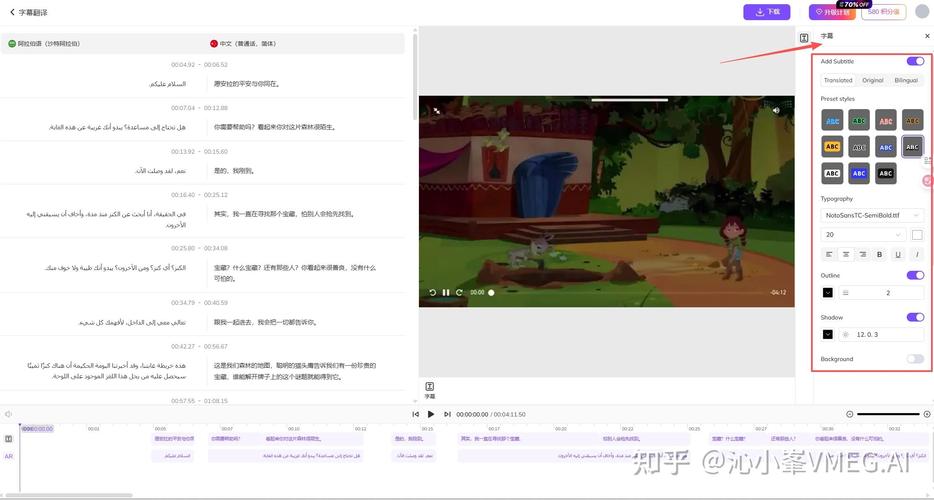Zoom out the timeline with minus icon
934x500 pixels.
coord(849,414)
